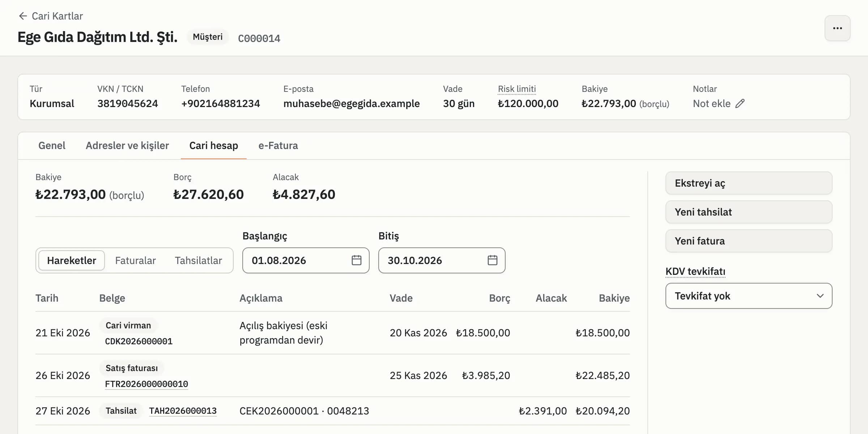868x434 pixels.
Task: Click the Ekstreyi aç button
Action: (x=749, y=183)
